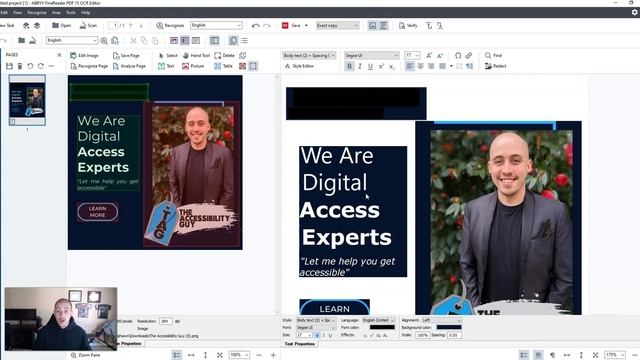640x360 pixels.
Task: Click the save icon in Pages panel
Action: click(9, 66)
